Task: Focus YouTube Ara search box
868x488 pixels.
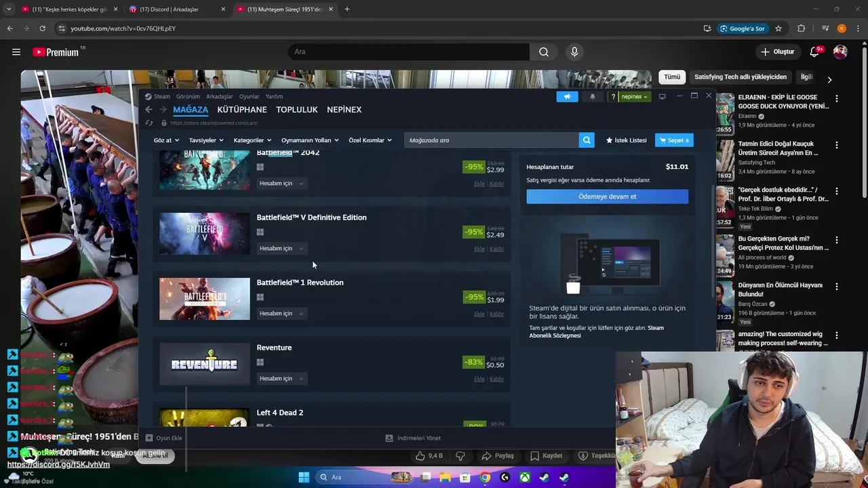Action: 409,52
